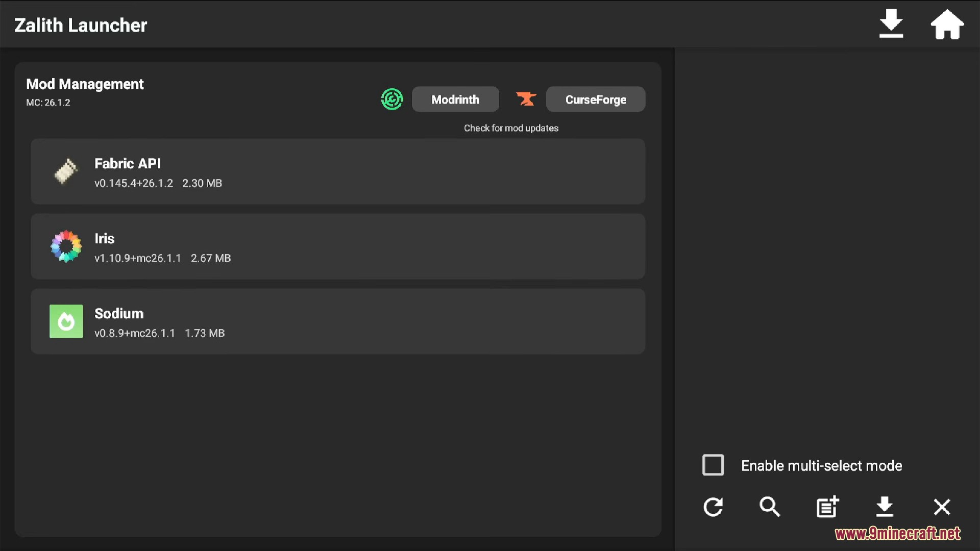Click the CurseForge button
The height and width of the screenshot is (551, 980).
(595, 99)
